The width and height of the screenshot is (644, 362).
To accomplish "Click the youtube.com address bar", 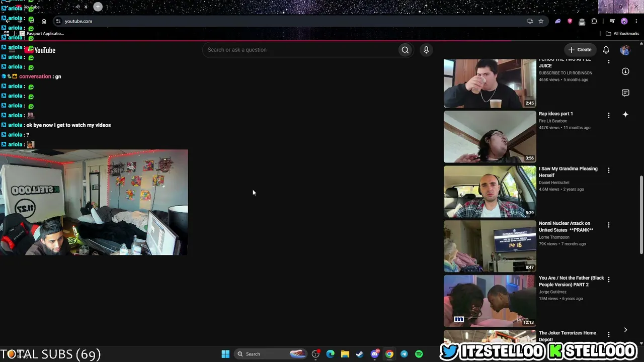I will [292, 21].
